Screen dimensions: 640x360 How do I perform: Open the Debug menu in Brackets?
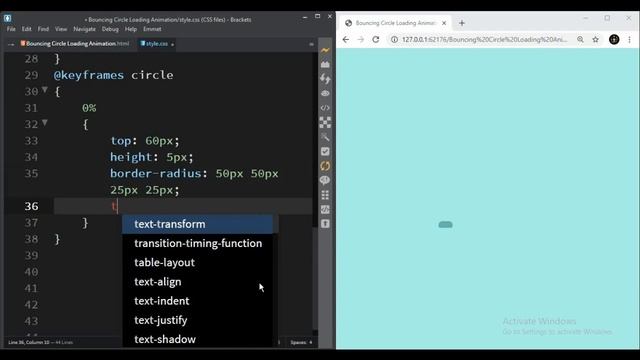pyautogui.click(x=110, y=29)
